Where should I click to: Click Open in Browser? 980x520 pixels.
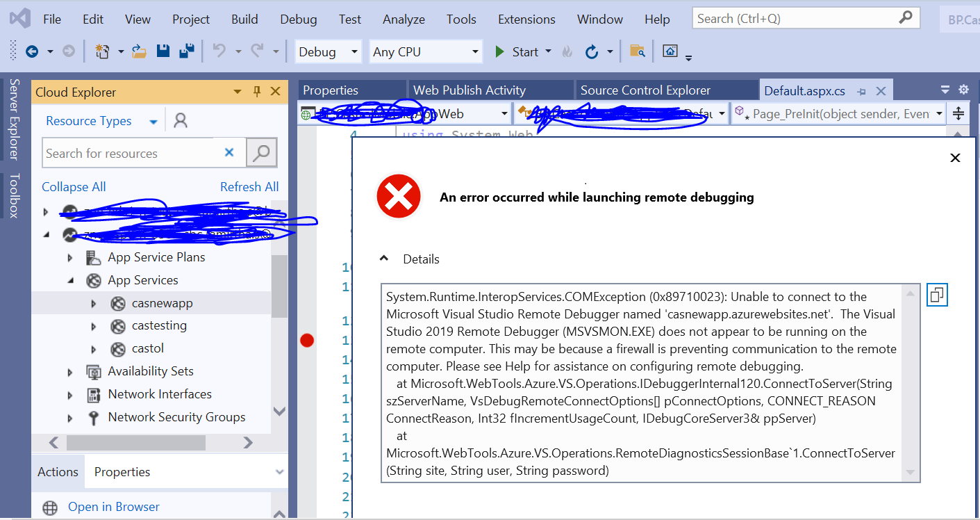pos(114,506)
